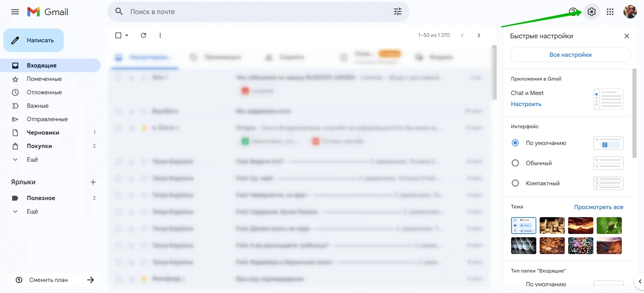The height and width of the screenshot is (293, 644).
Task: Open the three-dot more options menu
Action: click(160, 35)
